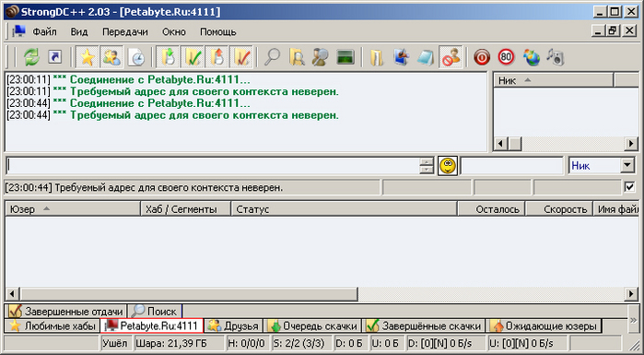The height and width of the screenshot is (355, 644).
Task: Open Search via magnifier toolbar icon
Action: coord(272,57)
